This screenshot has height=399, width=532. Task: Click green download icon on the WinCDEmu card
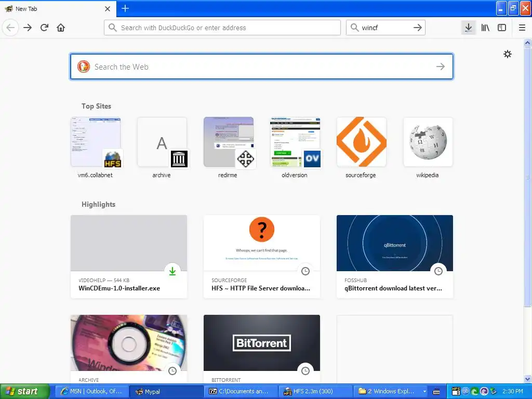click(x=172, y=271)
